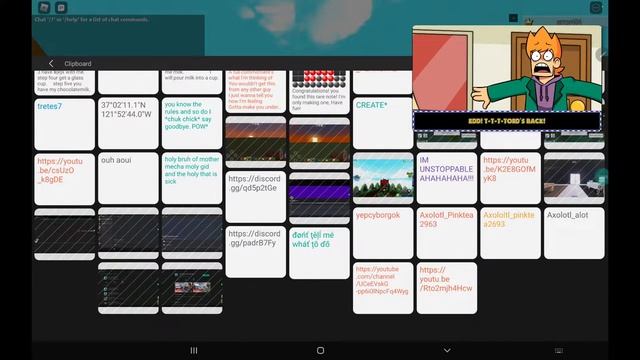Viewport: 640px width, 360px height.
Task: Choose discord.gg/padrB7Fy clip
Action: pyautogui.click(x=256, y=252)
